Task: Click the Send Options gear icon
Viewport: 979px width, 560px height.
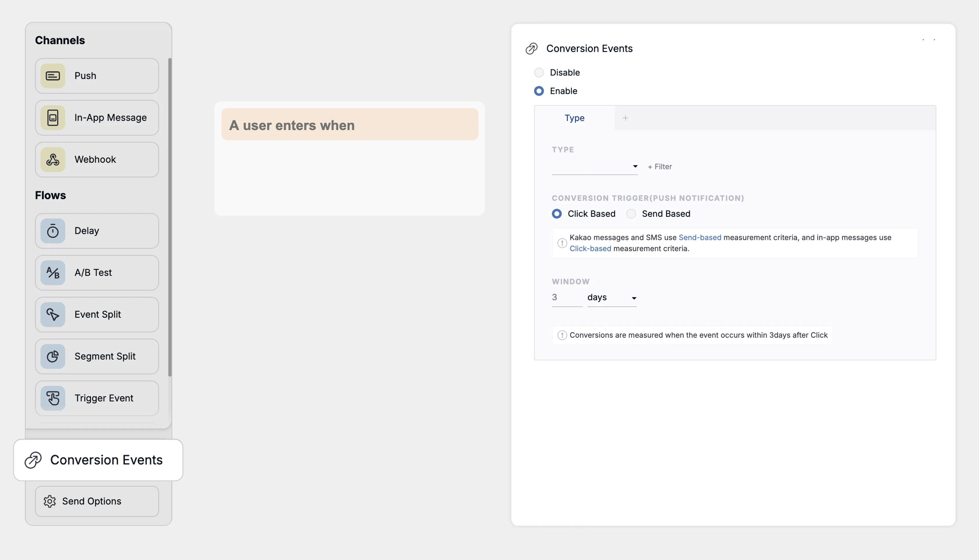Action: 50,501
